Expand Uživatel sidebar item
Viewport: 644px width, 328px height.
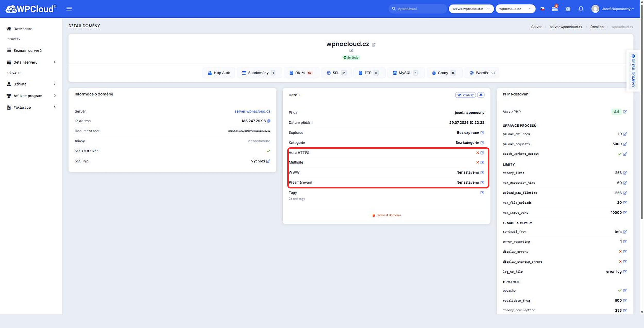(31, 84)
